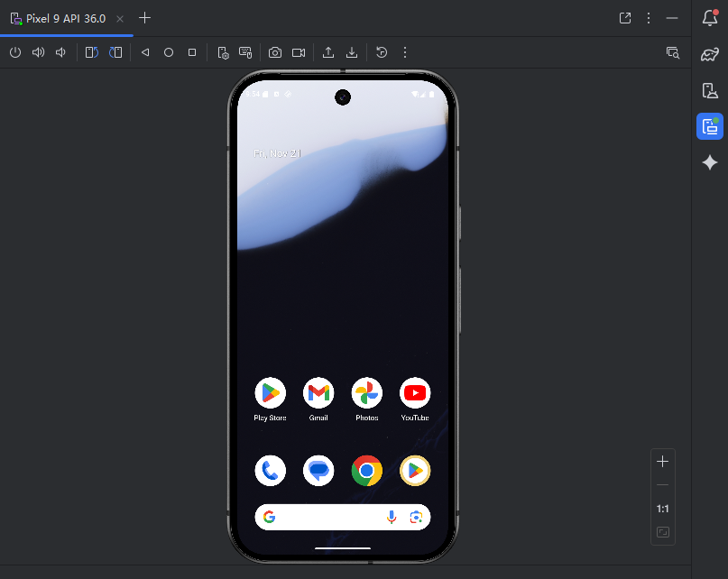
Task: Take a screenshot with the camera icon
Action: (275, 53)
